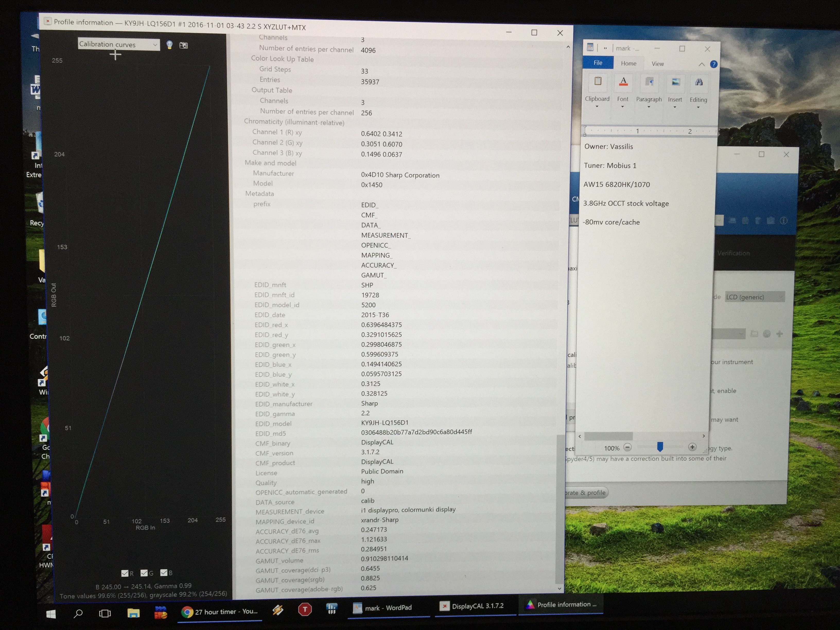This screenshot has height=630, width=840.
Task: Click the 'Owner: Vassilis' line in WordPad
Action: 608,147
